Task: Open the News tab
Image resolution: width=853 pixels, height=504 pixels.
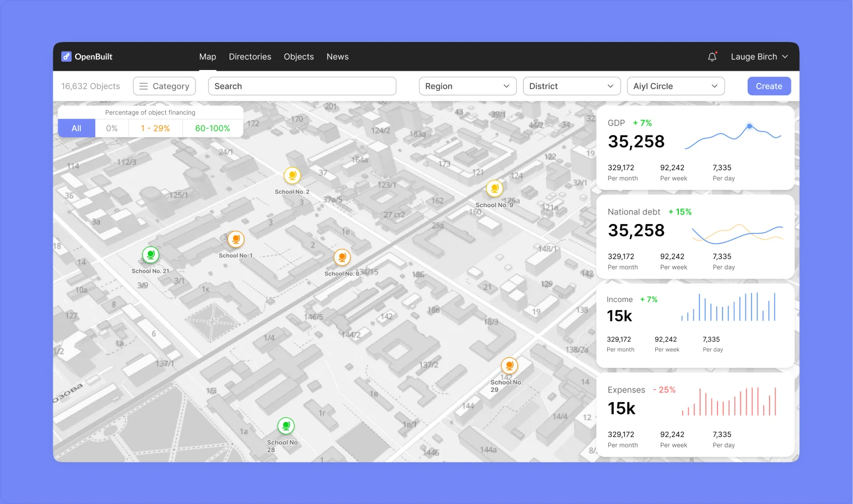Action: click(337, 57)
